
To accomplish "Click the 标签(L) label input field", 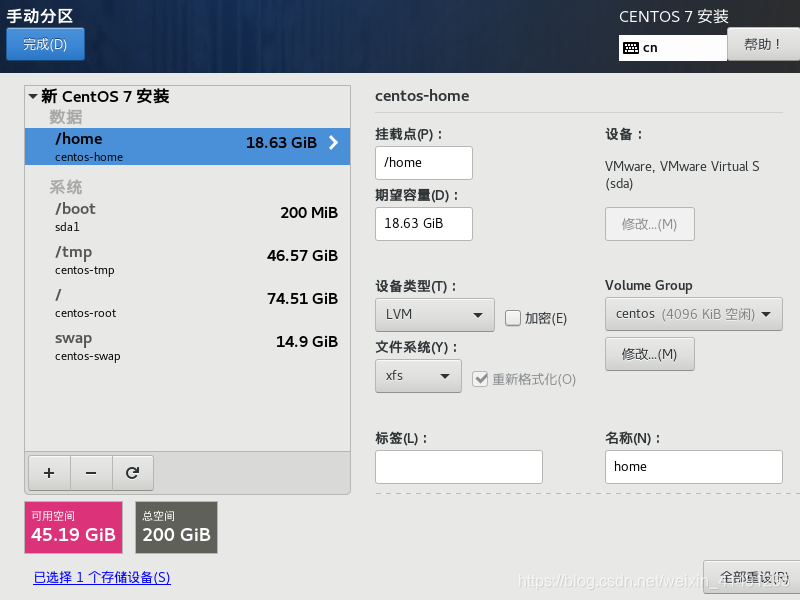I will pyautogui.click(x=459, y=467).
